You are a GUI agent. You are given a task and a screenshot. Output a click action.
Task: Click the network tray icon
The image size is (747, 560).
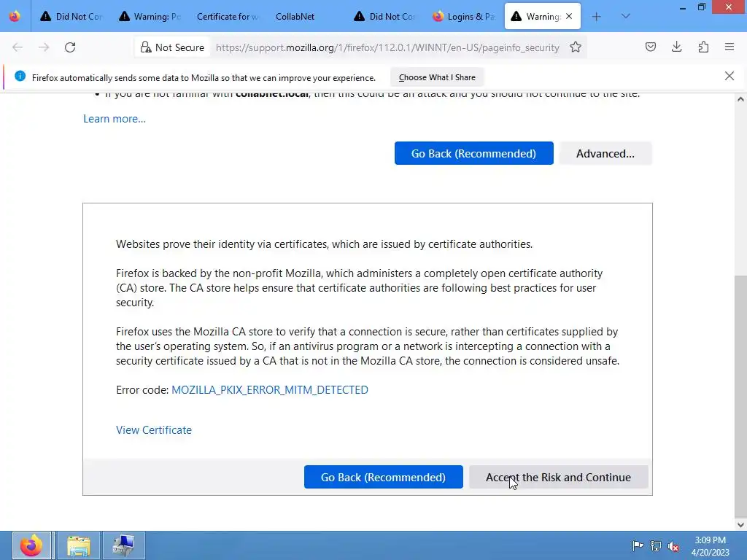coord(656,545)
